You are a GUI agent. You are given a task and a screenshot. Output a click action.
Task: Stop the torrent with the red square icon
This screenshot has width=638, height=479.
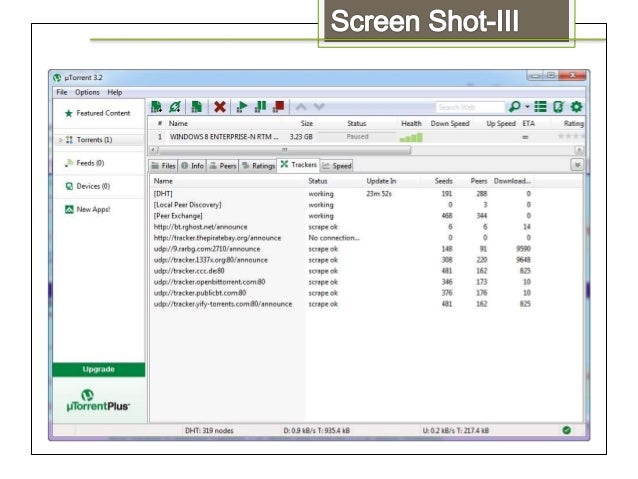279,107
